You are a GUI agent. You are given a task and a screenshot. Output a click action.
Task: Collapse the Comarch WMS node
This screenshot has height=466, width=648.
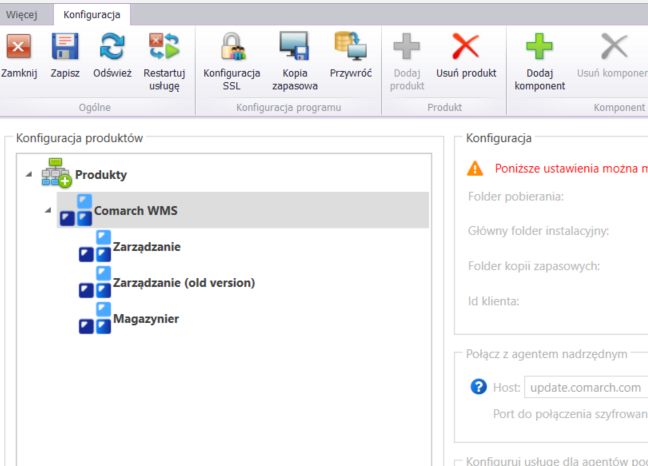pyautogui.click(x=48, y=210)
